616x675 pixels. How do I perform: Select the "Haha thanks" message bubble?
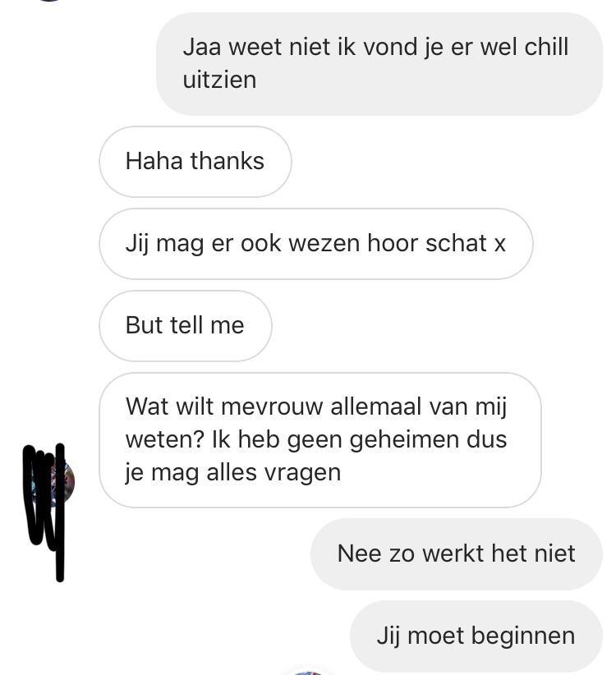195,162
